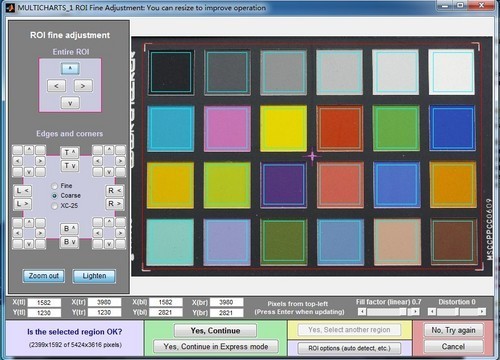Nudge top-left corner up
The image size is (500, 360).
click(x=29, y=150)
